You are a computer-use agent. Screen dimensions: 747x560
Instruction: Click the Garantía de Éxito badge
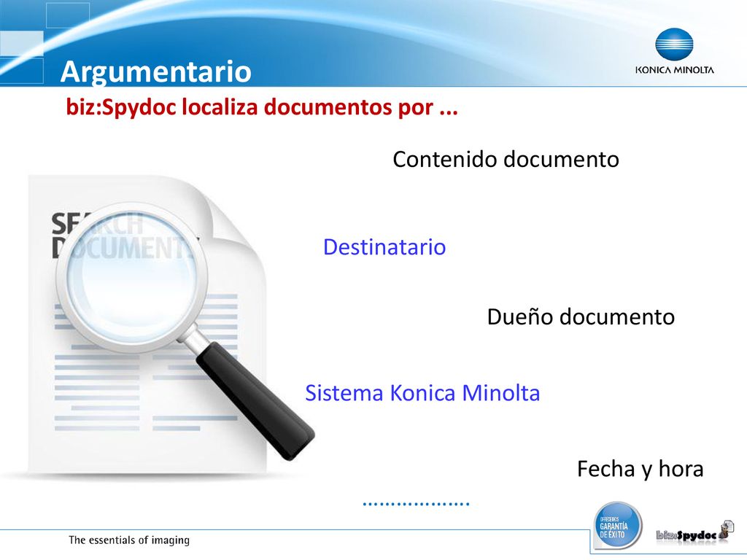click(x=617, y=526)
